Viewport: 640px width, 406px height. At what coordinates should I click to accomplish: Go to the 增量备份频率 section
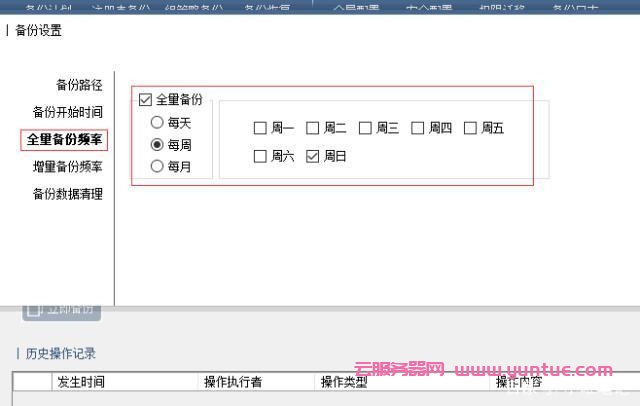[x=67, y=167]
